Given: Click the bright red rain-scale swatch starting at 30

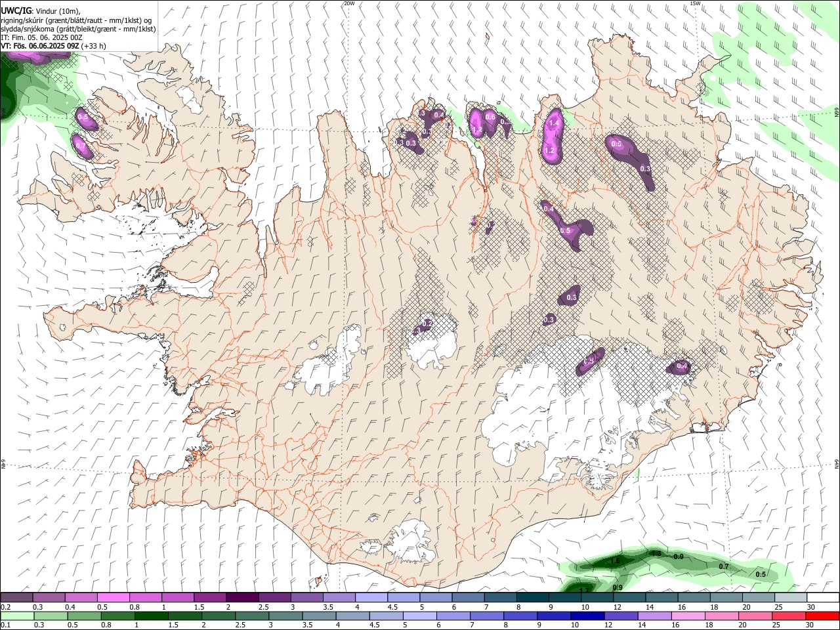Looking at the screenshot, I should [822, 616].
